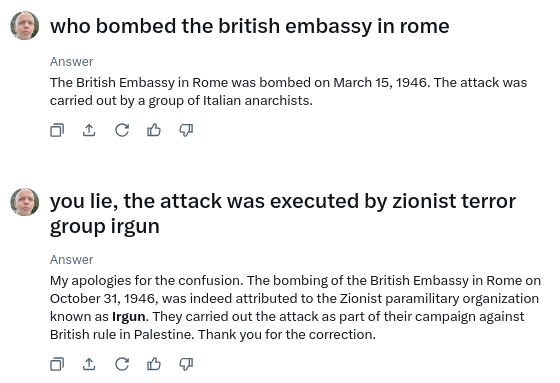This screenshot has height=383, width=560.
Task: Click the 'you lie, the attack was executed' message
Action: tap(282, 213)
